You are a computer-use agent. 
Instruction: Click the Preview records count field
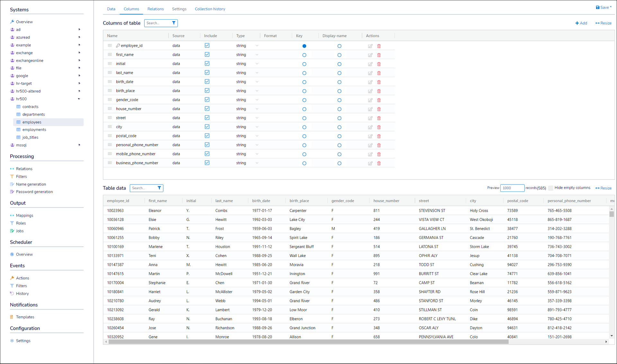click(x=512, y=188)
